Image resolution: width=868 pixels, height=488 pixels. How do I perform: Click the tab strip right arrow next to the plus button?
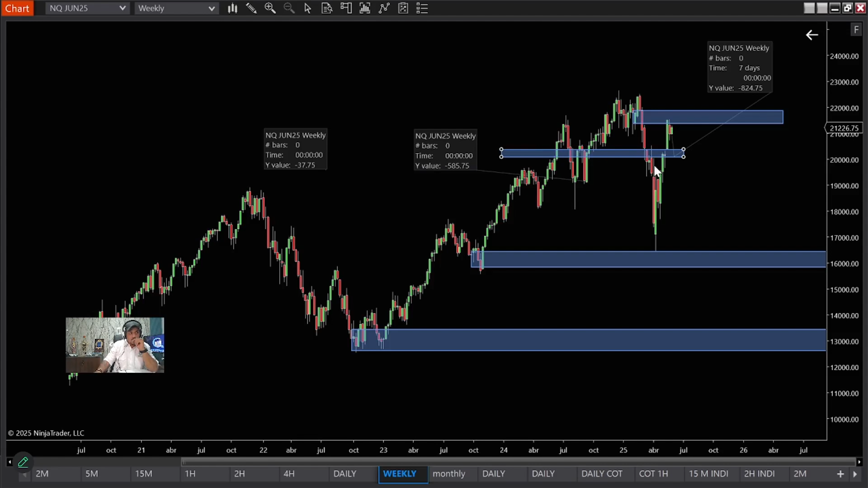tap(855, 474)
